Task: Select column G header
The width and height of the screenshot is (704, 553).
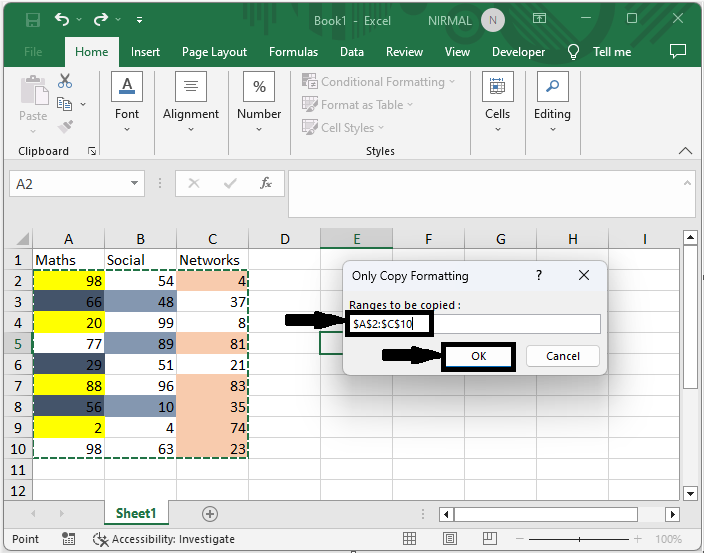Action: [x=501, y=239]
